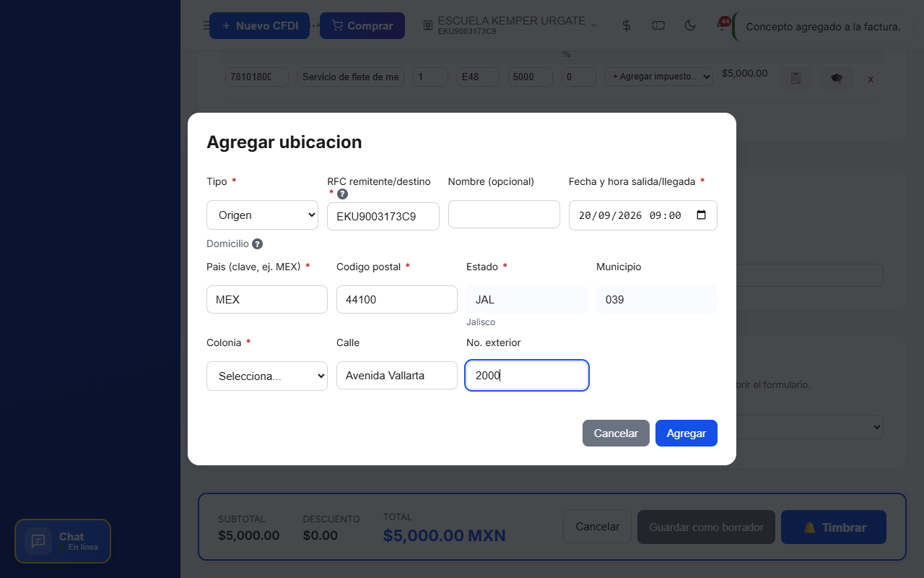
Task: Click the Pais field containing MEX
Action: point(267,299)
